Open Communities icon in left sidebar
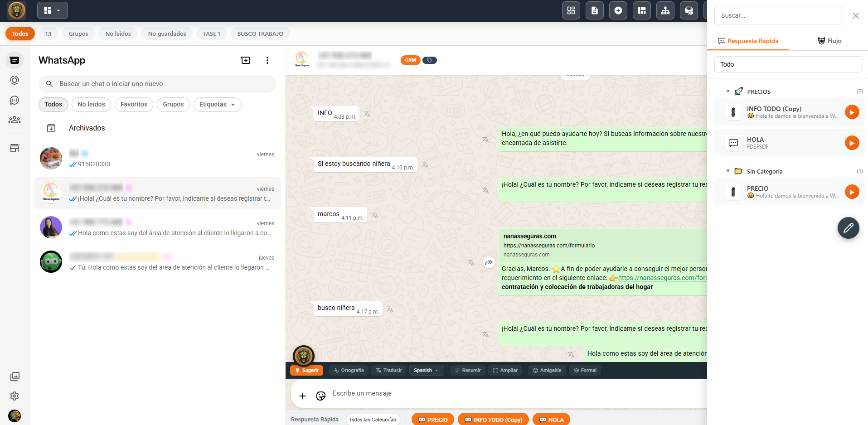 [x=15, y=120]
